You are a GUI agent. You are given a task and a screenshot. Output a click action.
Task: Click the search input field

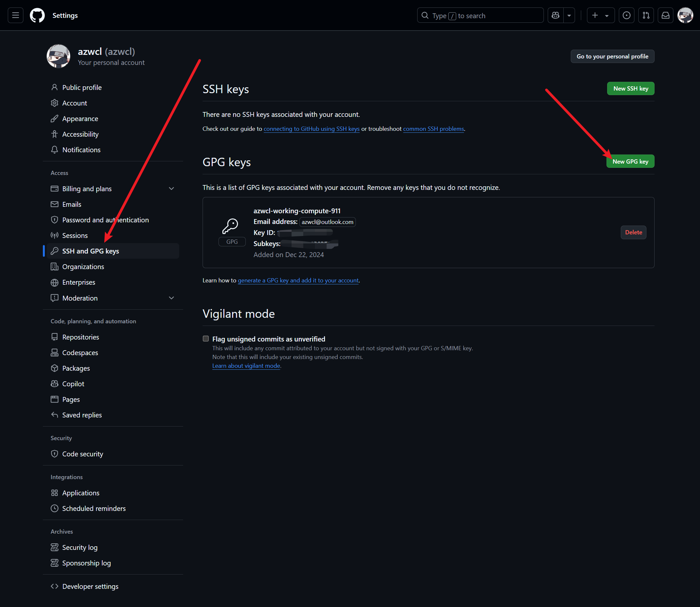click(x=480, y=15)
